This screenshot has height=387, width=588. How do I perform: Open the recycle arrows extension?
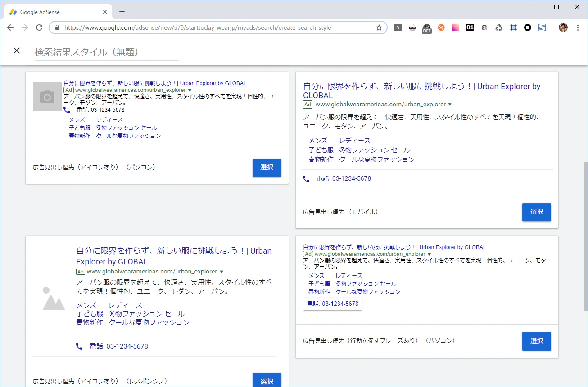(499, 27)
